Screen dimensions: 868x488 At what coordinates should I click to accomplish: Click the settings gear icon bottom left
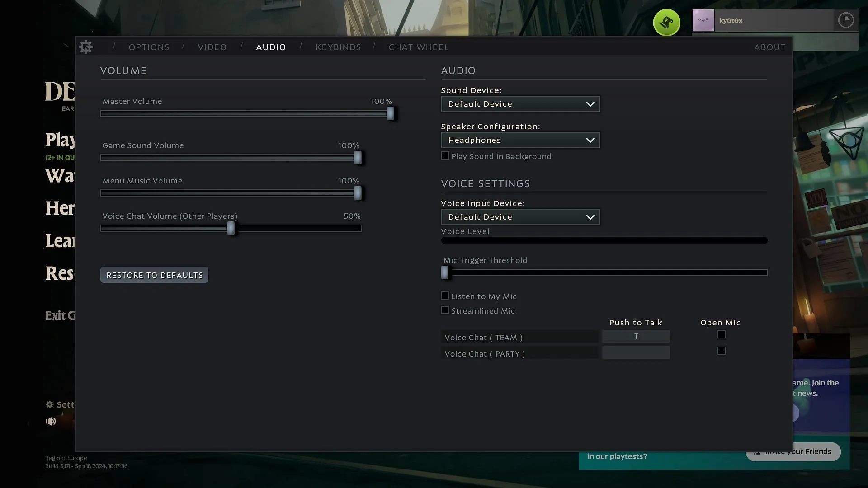(x=49, y=404)
